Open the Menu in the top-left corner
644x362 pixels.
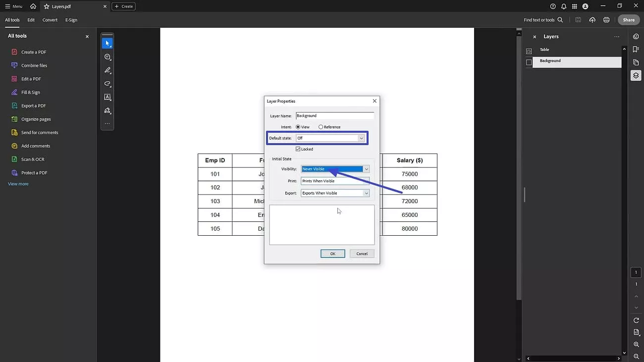[12, 6]
